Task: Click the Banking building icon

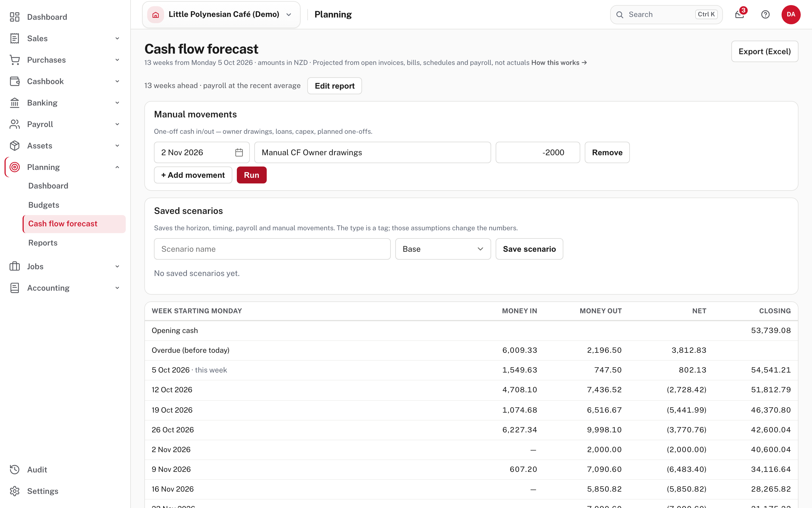Action: point(14,103)
